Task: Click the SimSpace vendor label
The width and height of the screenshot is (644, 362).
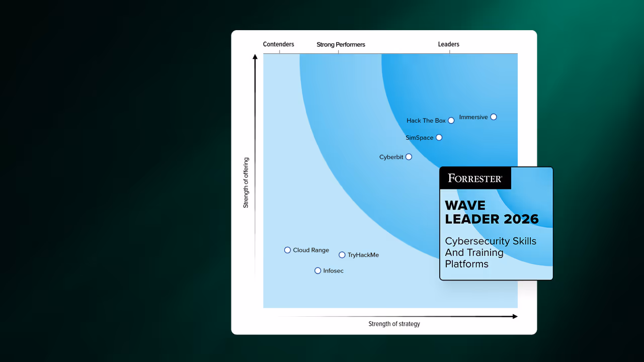Action: pos(420,138)
